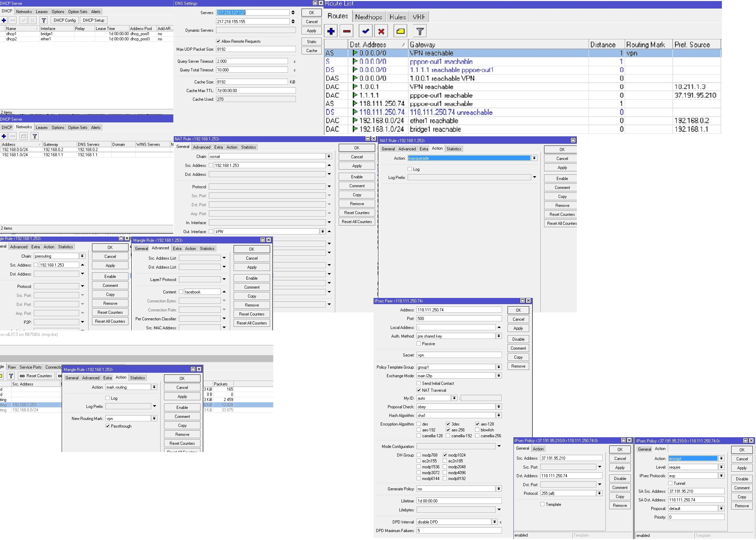Click the Static button in DNS Settings
The height and width of the screenshot is (540, 756).
tap(311, 42)
